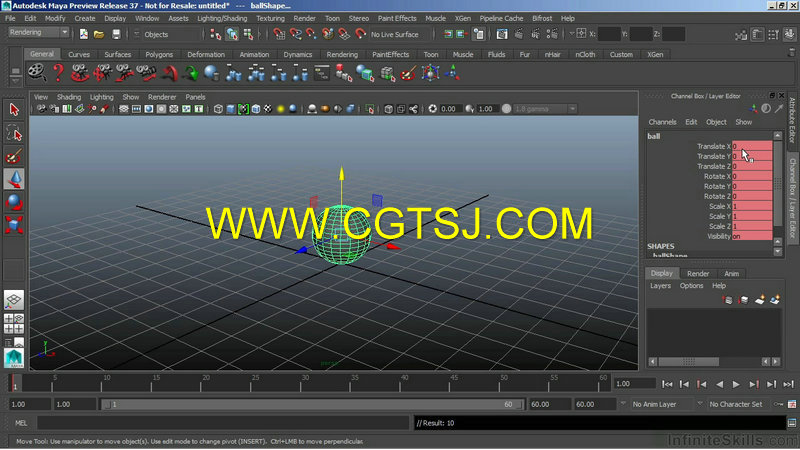Open the layer editor Options menu

(691, 286)
